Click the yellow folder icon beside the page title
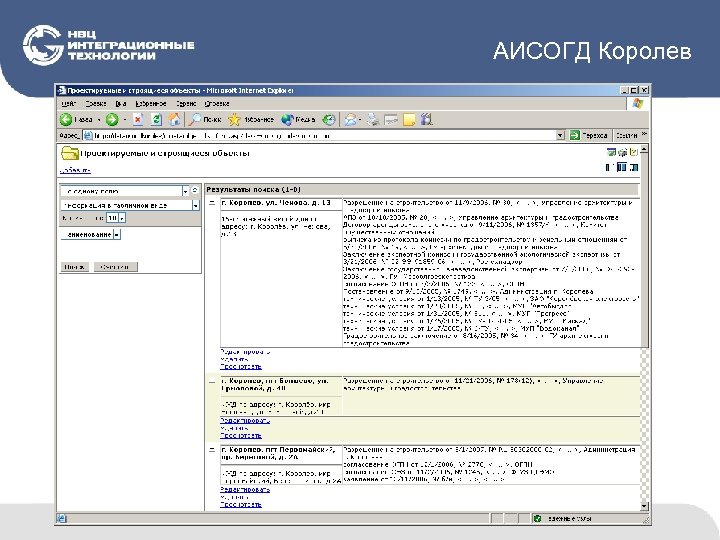Image resolution: width=720 pixels, height=540 pixels. click(70, 153)
